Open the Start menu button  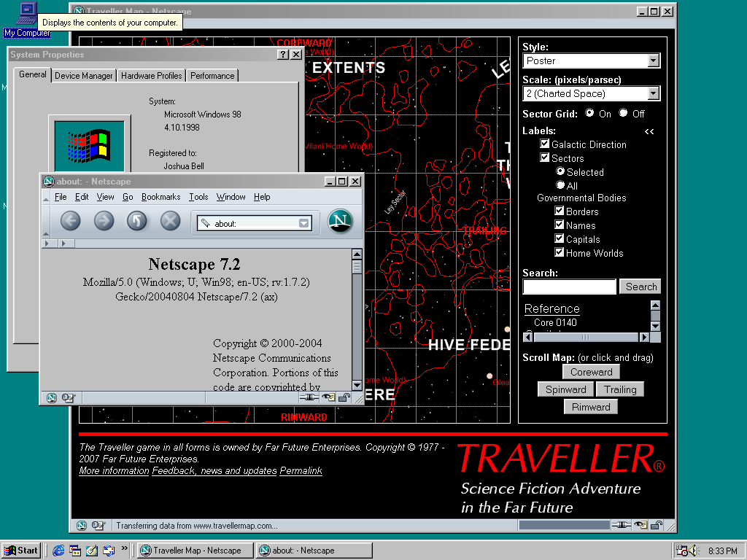[21, 551]
